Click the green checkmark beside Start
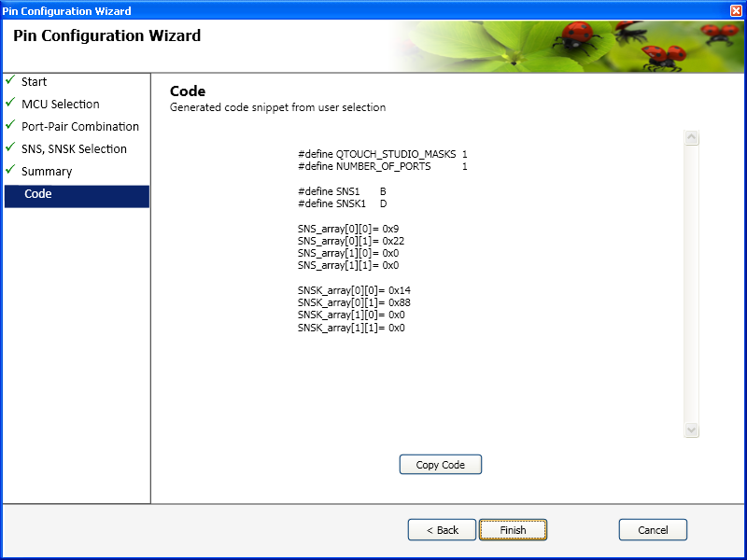Screen dimensions: 747x560 tap(10, 80)
